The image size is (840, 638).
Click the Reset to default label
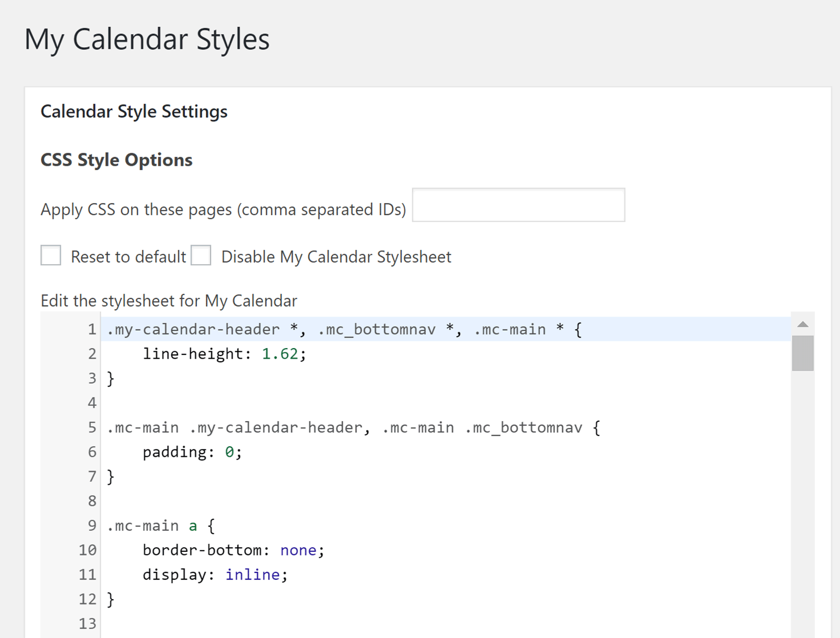[x=129, y=257]
